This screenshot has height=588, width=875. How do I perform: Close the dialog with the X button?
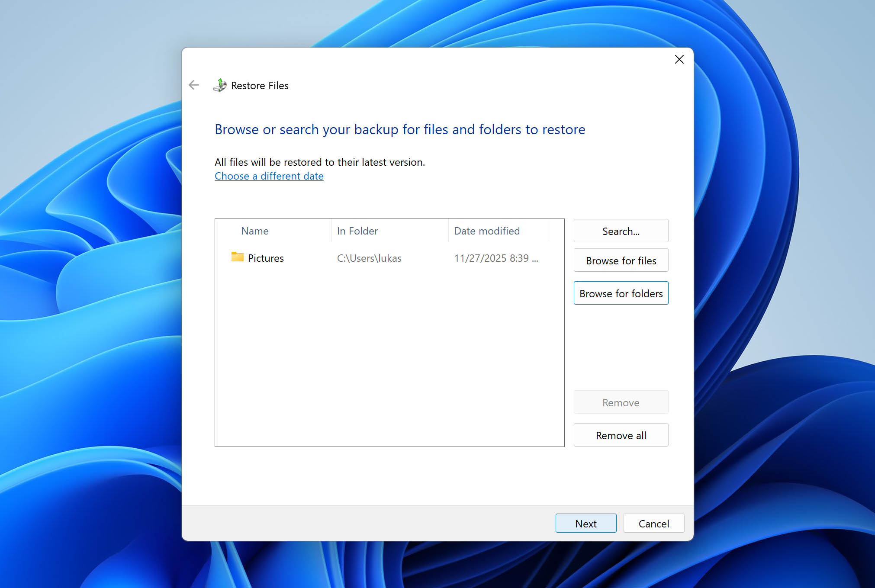(x=679, y=59)
